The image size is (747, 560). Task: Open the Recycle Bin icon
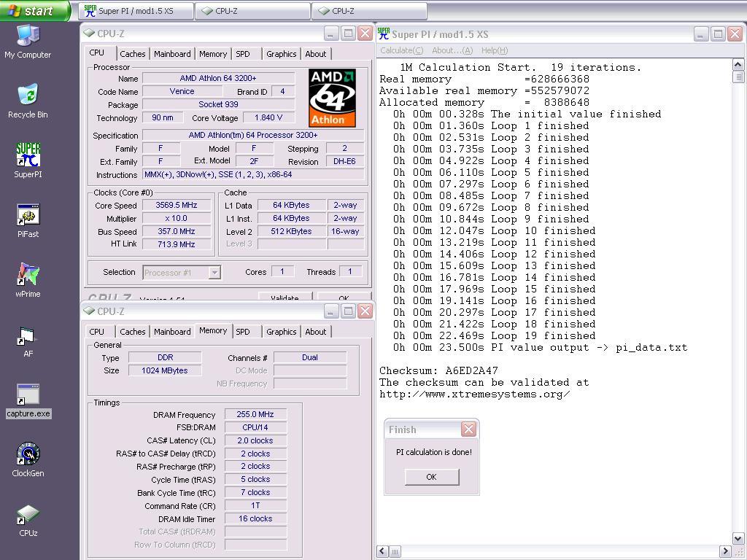tap(28, 101)
